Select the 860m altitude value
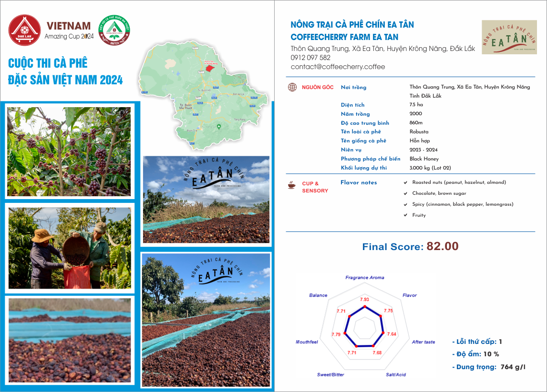 [x=416, y=123]
